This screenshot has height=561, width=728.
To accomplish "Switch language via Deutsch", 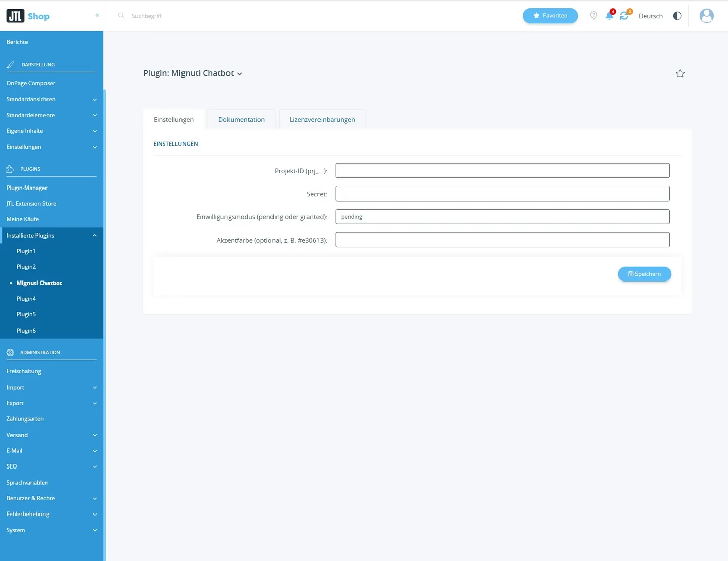I will point(651,16).
